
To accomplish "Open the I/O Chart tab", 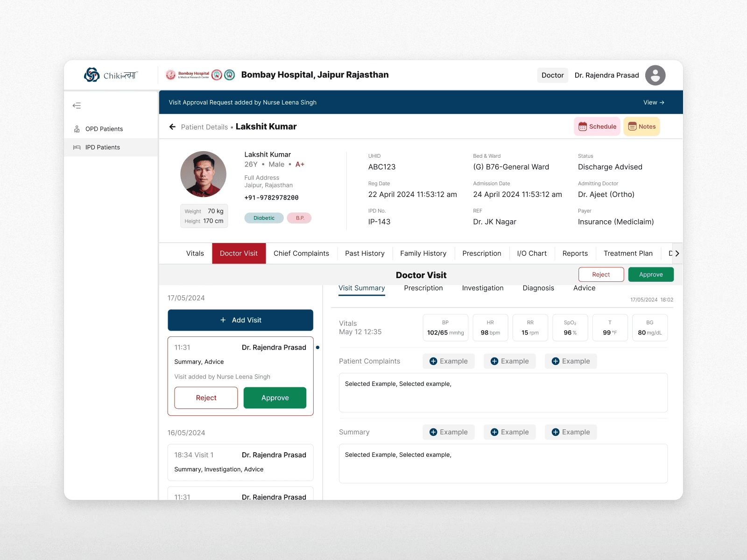I will (532, 253).
